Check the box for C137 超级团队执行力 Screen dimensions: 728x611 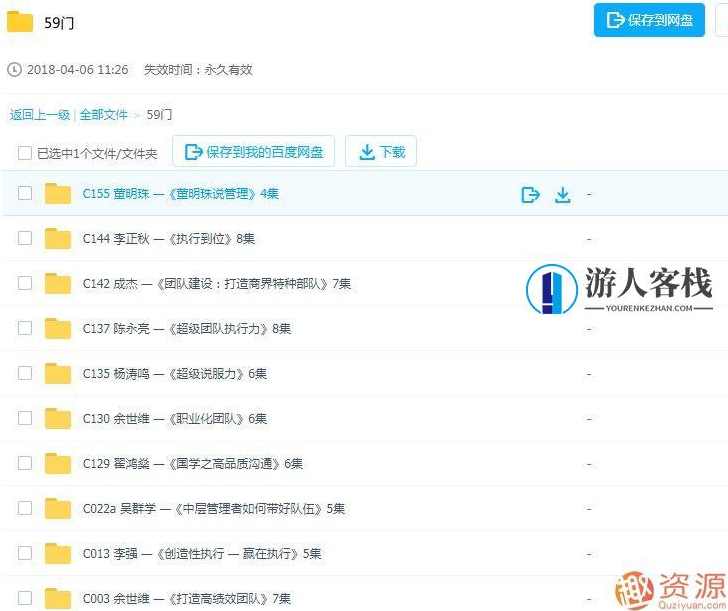[25, 328]
